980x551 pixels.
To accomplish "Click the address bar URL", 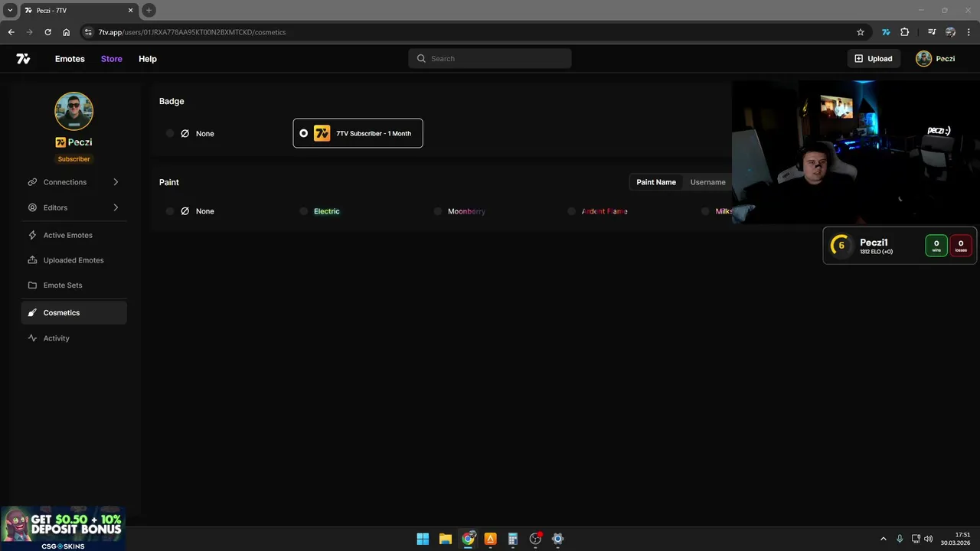I will click(x=192, y=32).
